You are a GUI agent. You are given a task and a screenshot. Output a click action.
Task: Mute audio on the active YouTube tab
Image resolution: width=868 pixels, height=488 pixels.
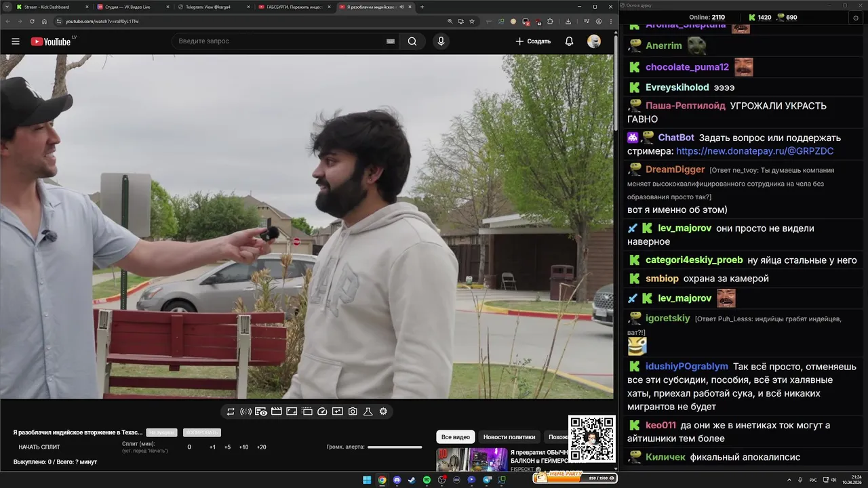[401, 7]
